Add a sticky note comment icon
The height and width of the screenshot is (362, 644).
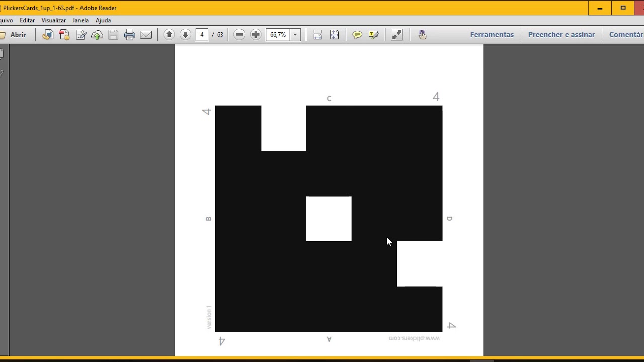(357, 35)
